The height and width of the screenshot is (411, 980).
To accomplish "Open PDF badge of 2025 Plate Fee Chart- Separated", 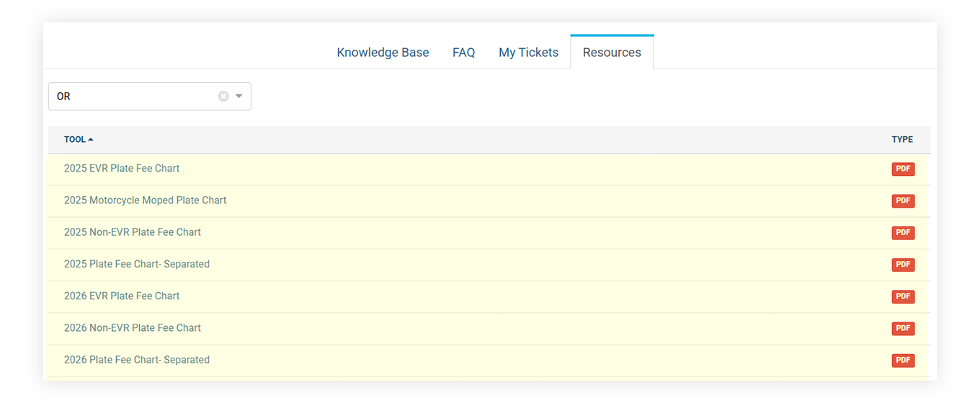I will coord(903,265).
